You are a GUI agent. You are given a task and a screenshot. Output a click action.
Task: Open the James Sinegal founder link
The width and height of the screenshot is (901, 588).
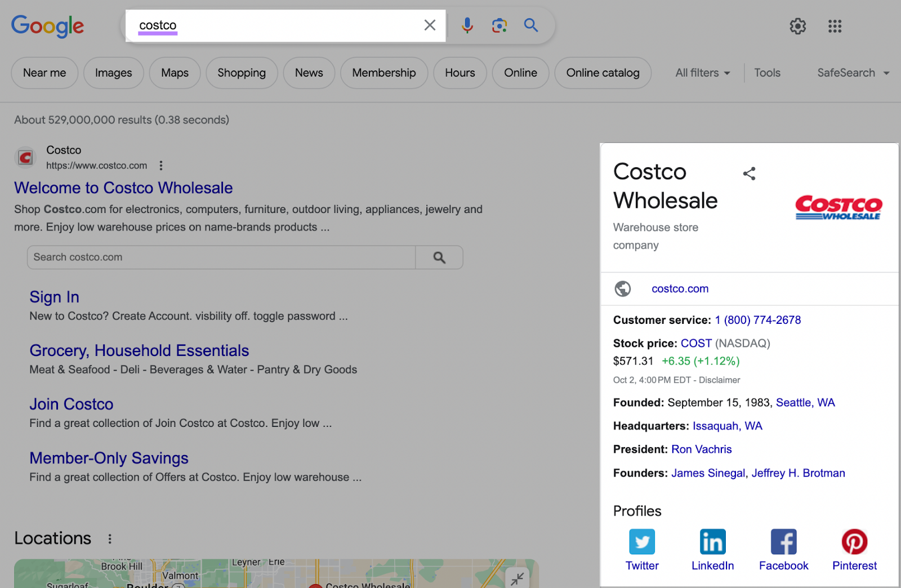708,473
